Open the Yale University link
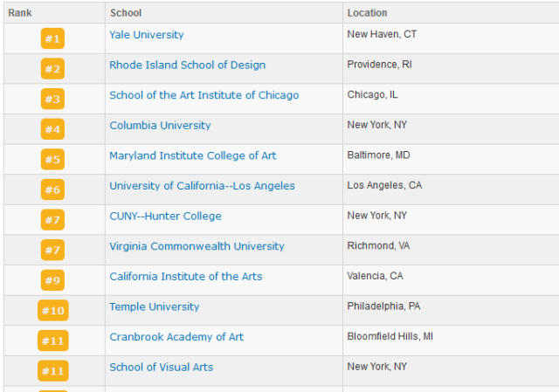The height and width of the screenshot is (392, 559). tap(147, 35)
